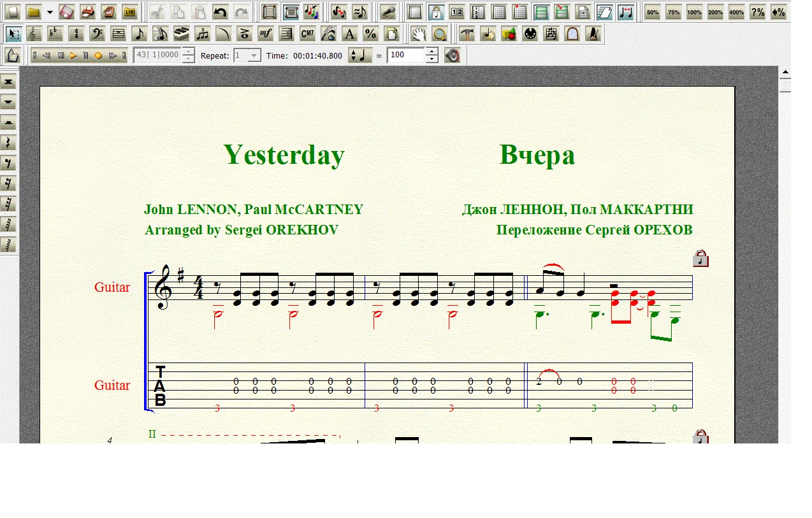Print the score with the printer icon
Screen dimensions: 812x518
point(88,11)
